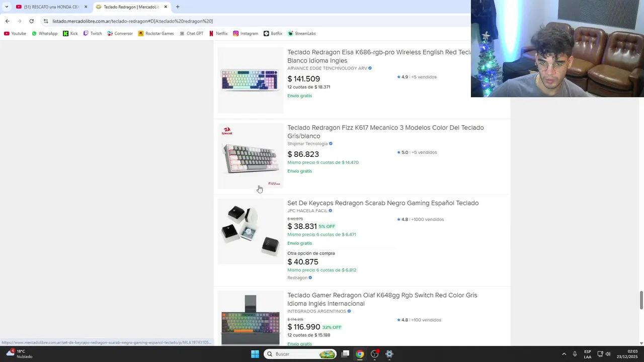Screen dimensions: 644x362
Task: Switch to the RESCATO una HONDA tab
Action: tap(52, 7)
